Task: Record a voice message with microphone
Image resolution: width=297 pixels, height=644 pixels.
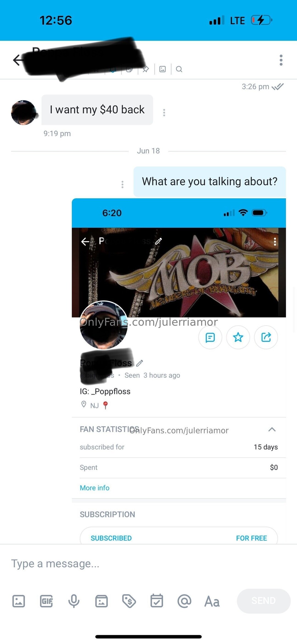Action: (x=74, y=601)
